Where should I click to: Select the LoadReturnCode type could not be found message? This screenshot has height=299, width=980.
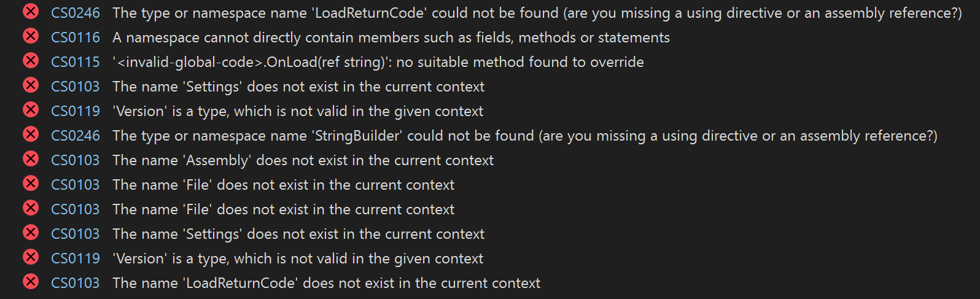pos(537,14)
